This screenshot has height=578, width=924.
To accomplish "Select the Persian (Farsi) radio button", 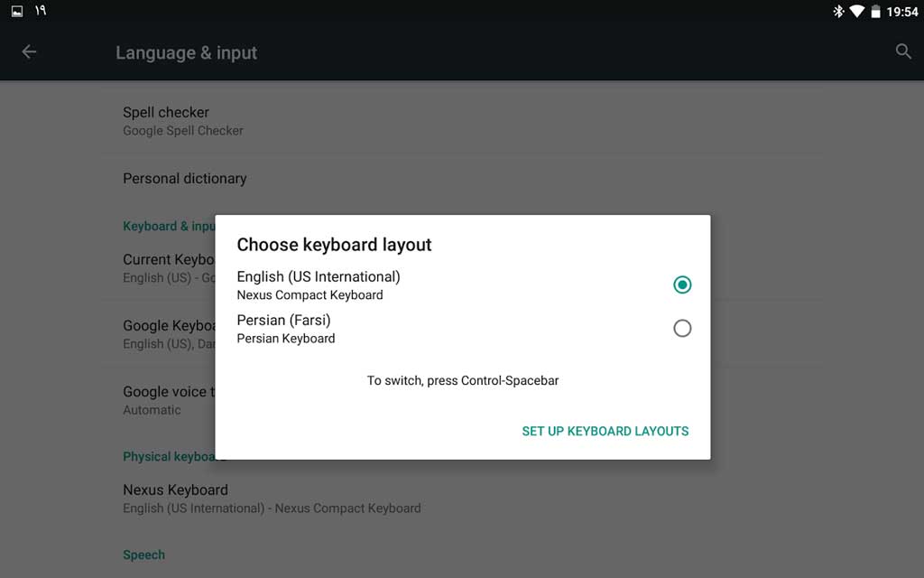I will [x=682, y=328].
